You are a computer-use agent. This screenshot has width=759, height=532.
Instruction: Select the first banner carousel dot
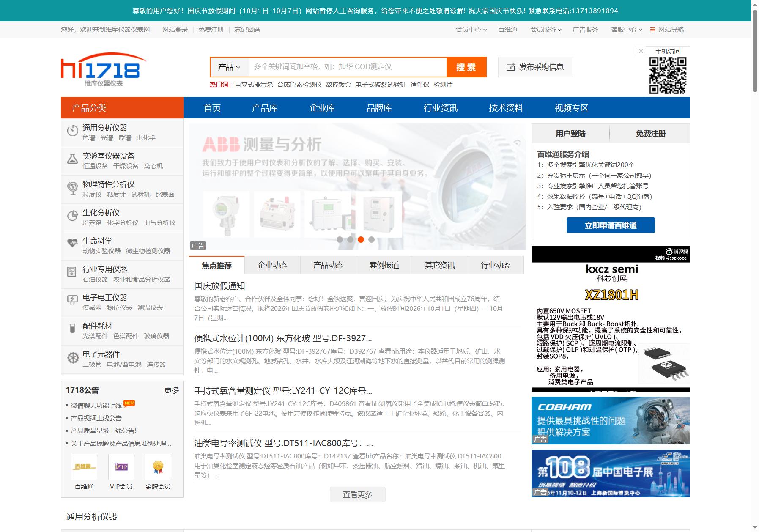pyautogui.click(x=340, y=239)
